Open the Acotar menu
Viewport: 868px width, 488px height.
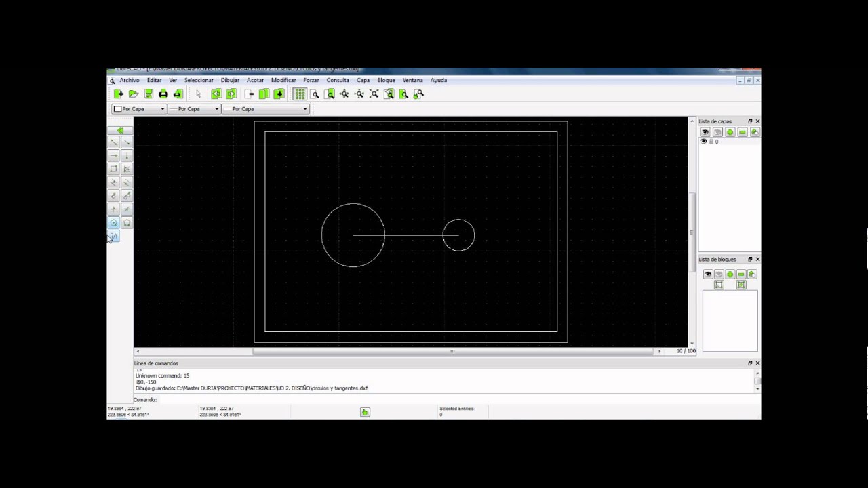[255, 80]
